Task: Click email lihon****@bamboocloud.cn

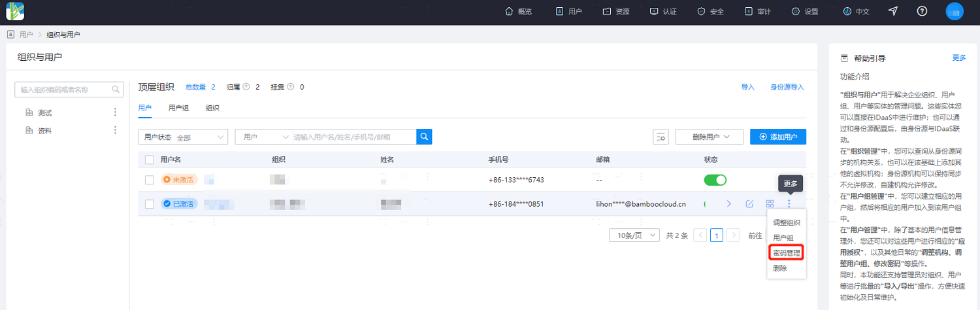Action: coord(641,204)
